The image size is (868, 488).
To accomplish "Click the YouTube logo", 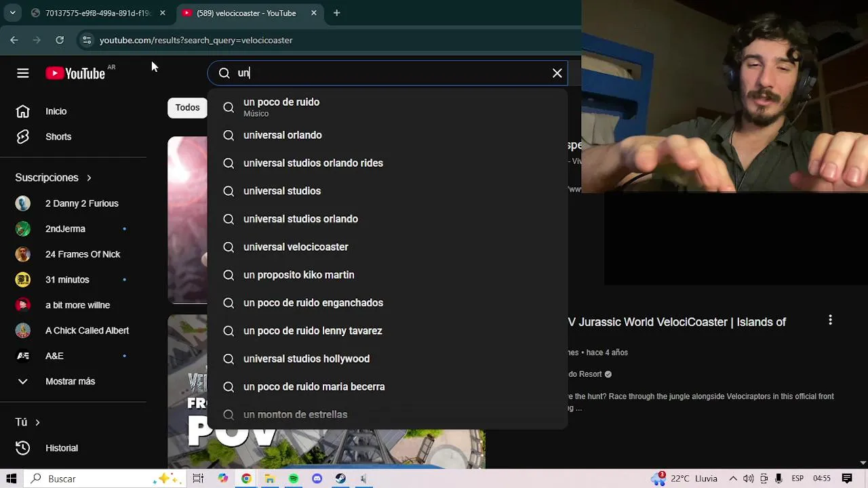I will pos(75,73).
